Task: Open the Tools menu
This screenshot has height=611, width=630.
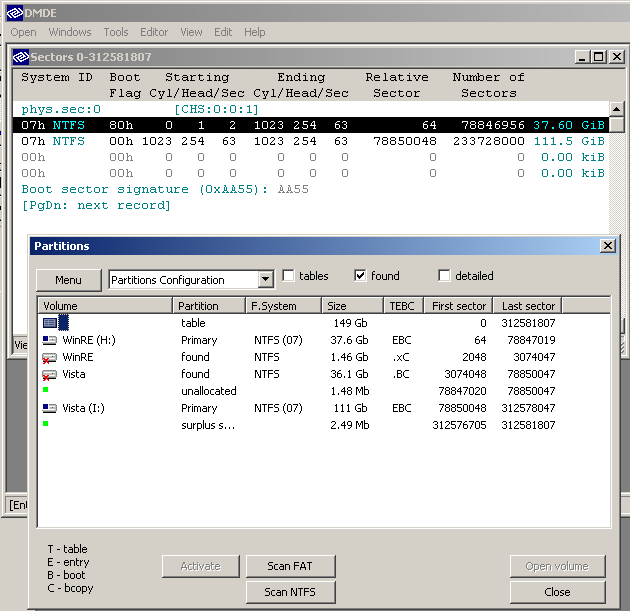Action: [116, 32]
